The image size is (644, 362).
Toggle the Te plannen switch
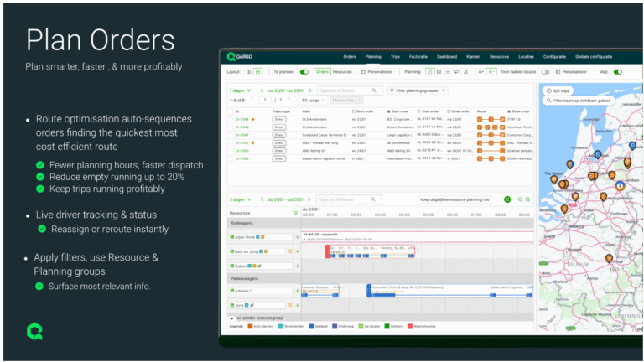(x=304, y=72)
